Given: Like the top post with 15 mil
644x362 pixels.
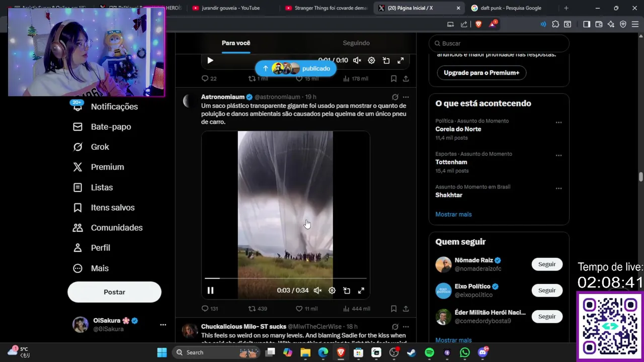Looking at the screenshot, I should tap(307, 78).
